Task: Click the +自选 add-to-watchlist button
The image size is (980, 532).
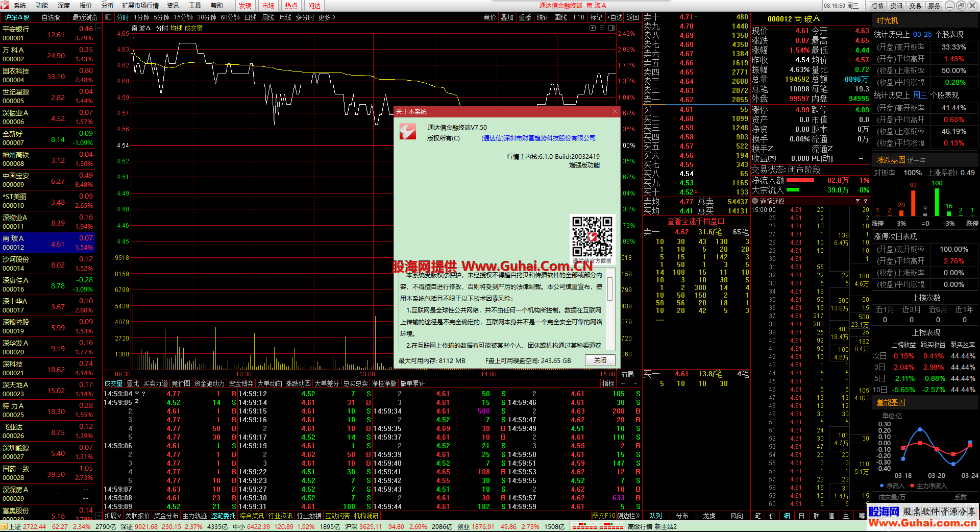Action: coord(615,17)
